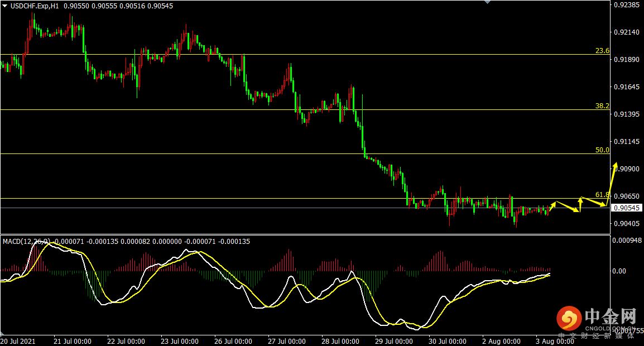Click the current price tag 0.90545
644x346 pixels.
[x=626, y=208]
